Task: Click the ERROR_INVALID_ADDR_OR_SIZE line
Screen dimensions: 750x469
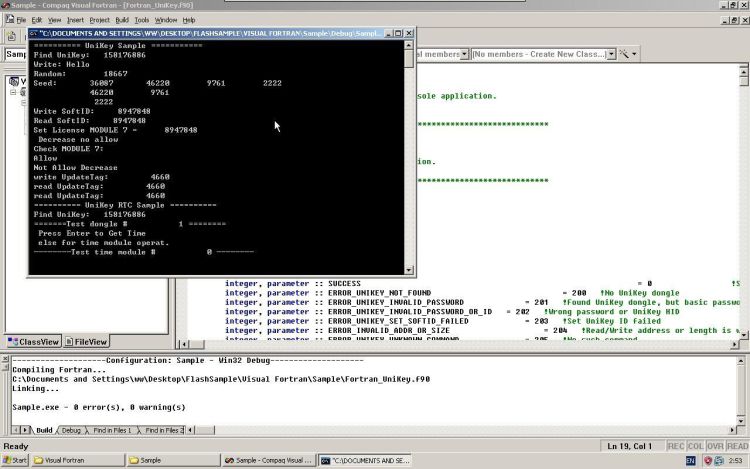Action: point(482,330)
